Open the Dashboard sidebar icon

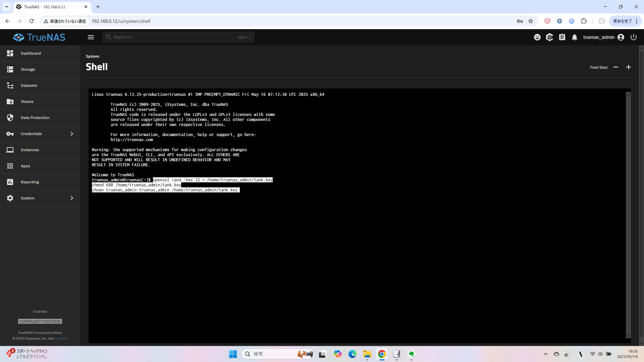[x=10, y=53]
